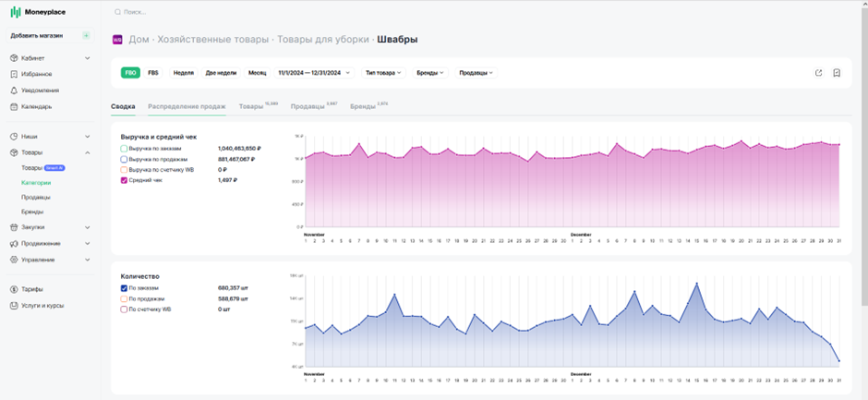Click the Тарифы icon in the sidebar
Viewport: 868px width, 400px height.
tap(15, 289)
